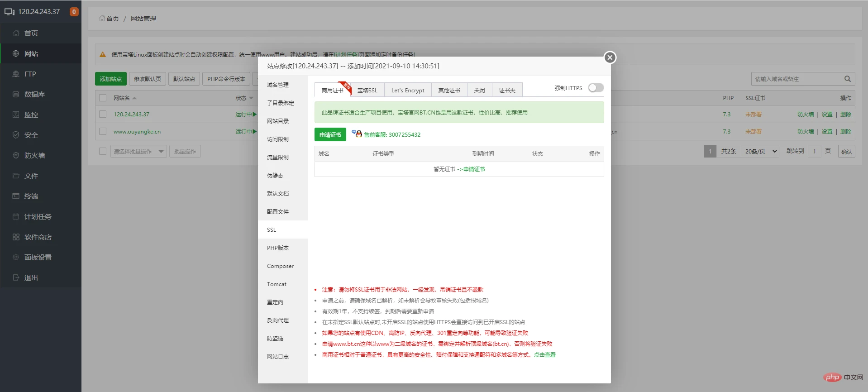
Task: Click the 防火墙 firewall icon
Action: 16,155
